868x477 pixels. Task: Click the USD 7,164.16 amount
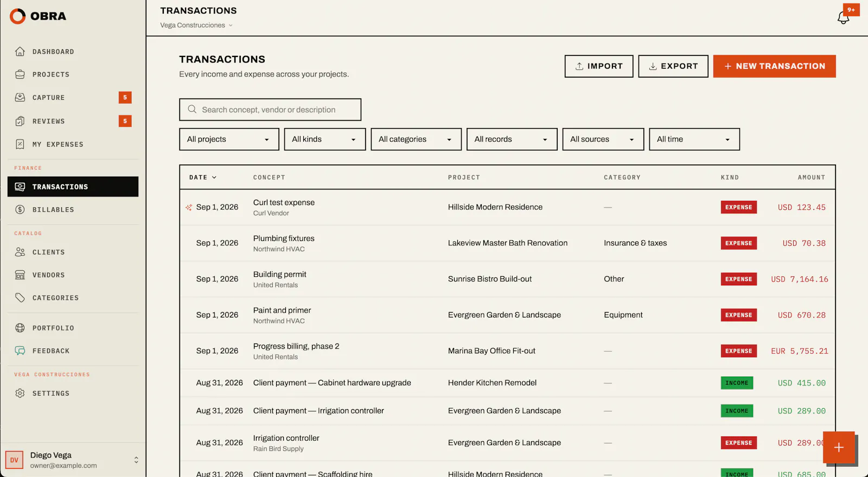(800, 279)
